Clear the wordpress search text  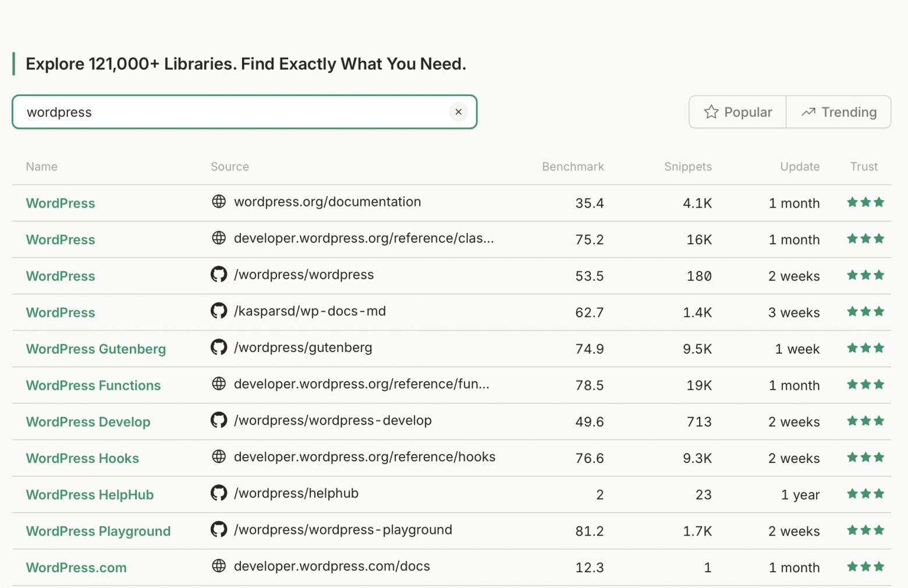(x=458, y=112)
